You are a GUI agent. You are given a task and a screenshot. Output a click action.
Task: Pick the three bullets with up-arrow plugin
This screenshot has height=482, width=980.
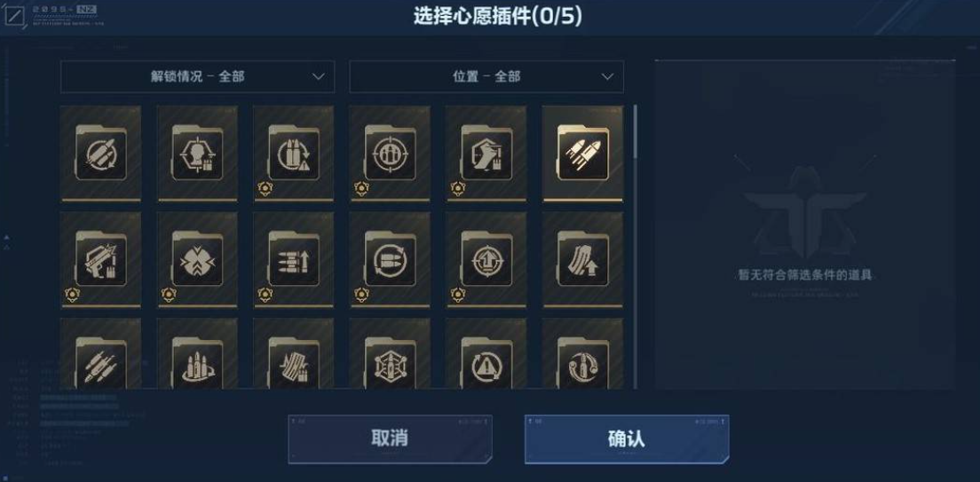click(293, 259)
